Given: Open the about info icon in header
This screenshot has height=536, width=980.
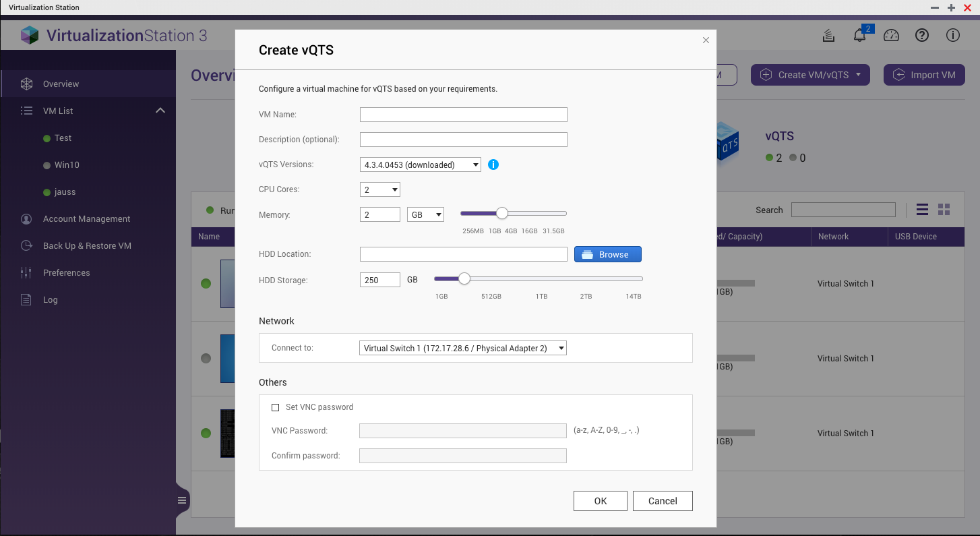Looking at the screenshot, I should pyautogui.click(x=952, y=35).
